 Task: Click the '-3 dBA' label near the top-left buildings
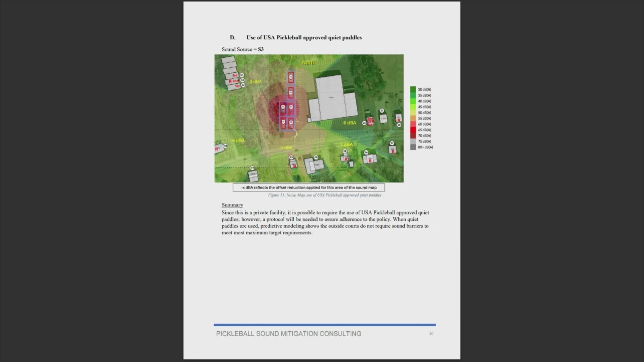click(x=255, y=81)
